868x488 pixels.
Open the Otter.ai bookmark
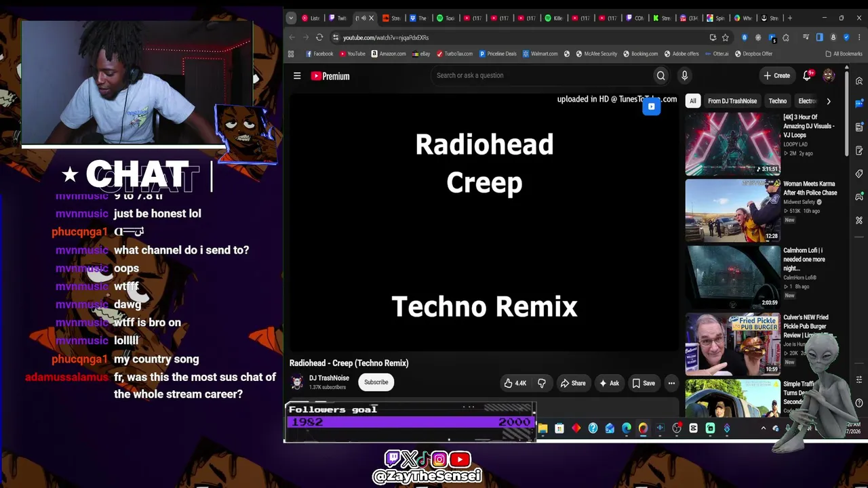tap(716, 54)
